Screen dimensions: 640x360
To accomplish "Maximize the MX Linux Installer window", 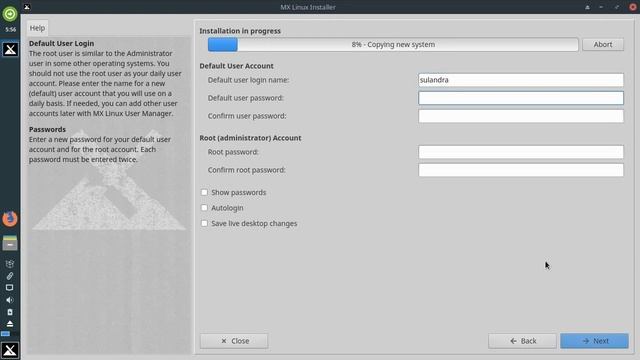I will click(617, 7).
